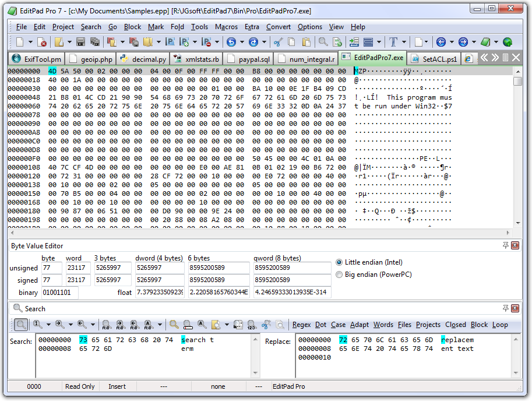Click the Highlight matches yellow magnifier icon

tap(174, 325)
